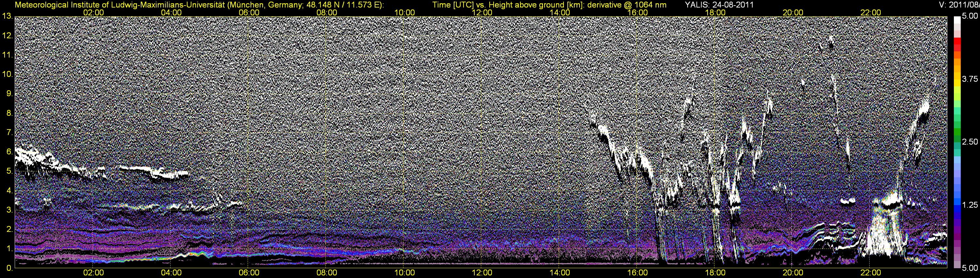Click the 08:00 label on bottom time axis

pyautogui.click(x=327, y=273)
